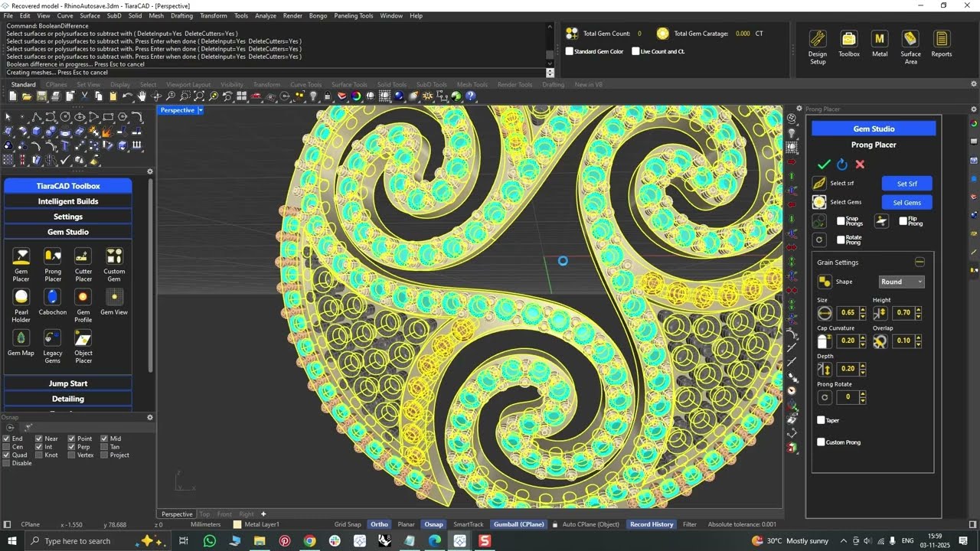Open the Gem Profile tool
Viewport: 980px width, 551px height.
click(83, 302)
